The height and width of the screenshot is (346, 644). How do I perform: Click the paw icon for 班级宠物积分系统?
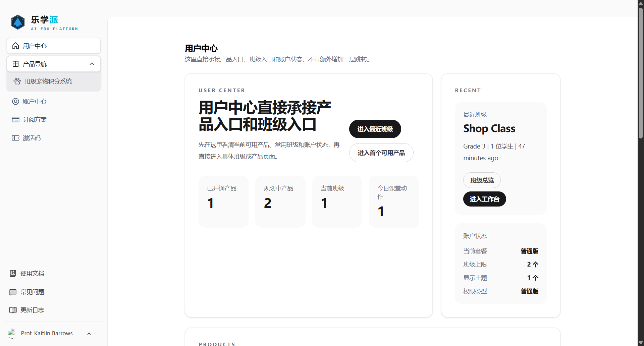[x=17, y=81]
